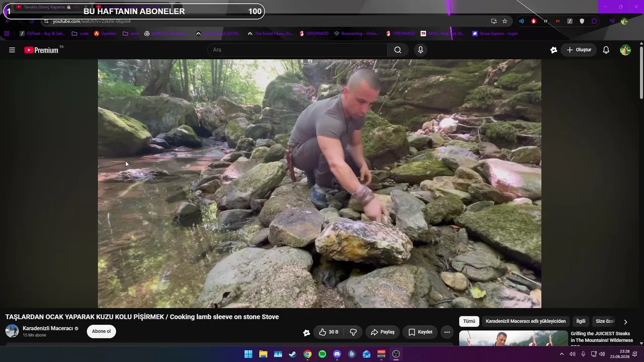The width and height of the screenshot is (644, 362).
Task: Open Discord from the taskbar
Action: 337,354
